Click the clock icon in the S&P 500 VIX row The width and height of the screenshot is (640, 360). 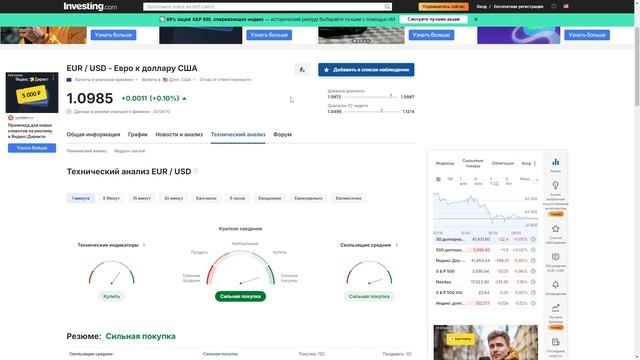coord(533,293)
